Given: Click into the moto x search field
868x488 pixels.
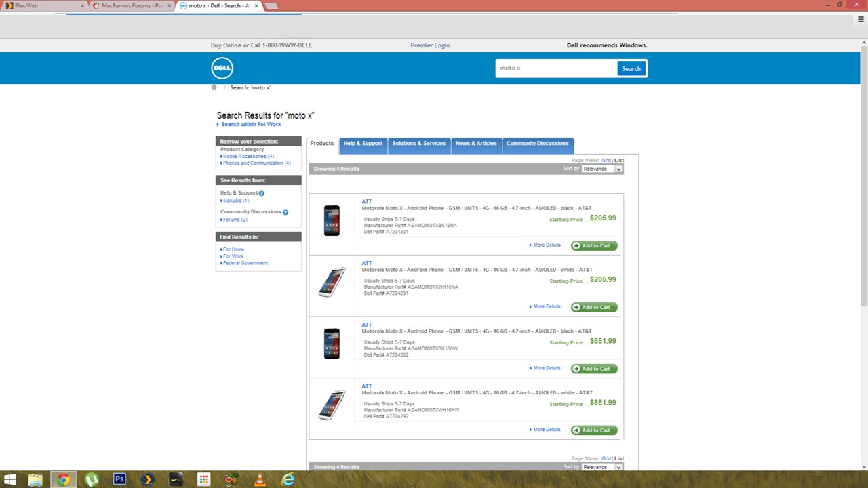Looking at the screenshot, I should click(557, 68).
